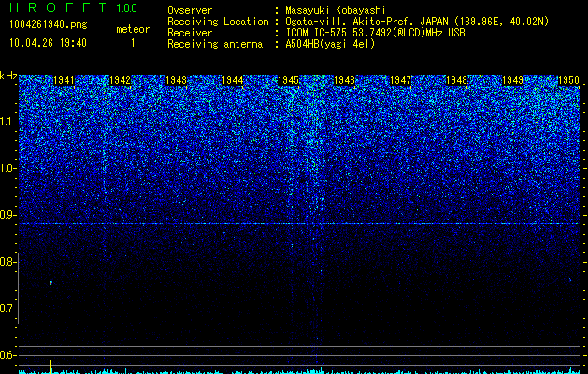Viewport: 588px width, 374px height.
Task: Click the 1942 time marker
Action: point(120,80)
